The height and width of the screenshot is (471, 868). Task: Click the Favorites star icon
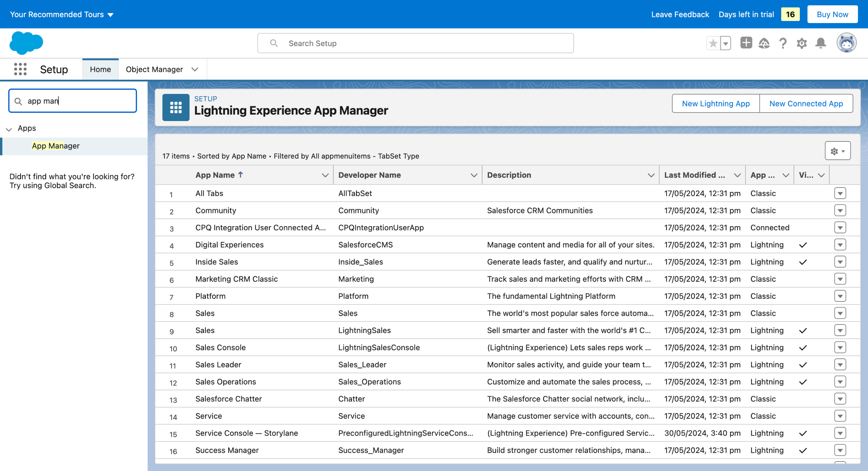[x=713, y=43]
